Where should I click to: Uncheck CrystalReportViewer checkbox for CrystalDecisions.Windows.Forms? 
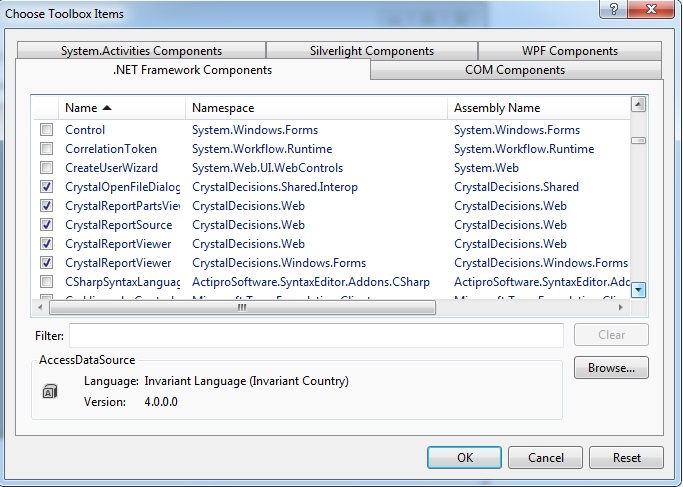point(47,263)
